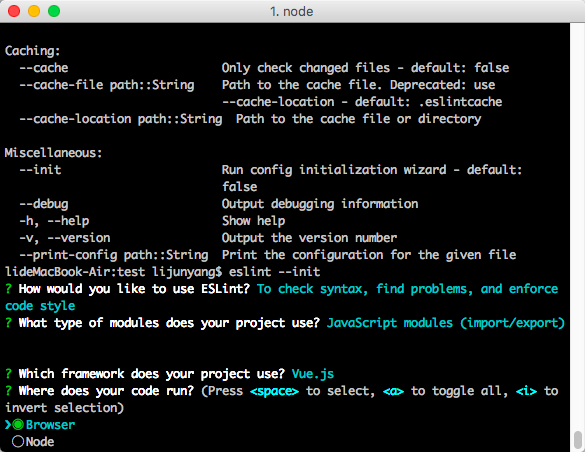Click the yellow minimize window button
585x452 pixels.
(34, 11)
